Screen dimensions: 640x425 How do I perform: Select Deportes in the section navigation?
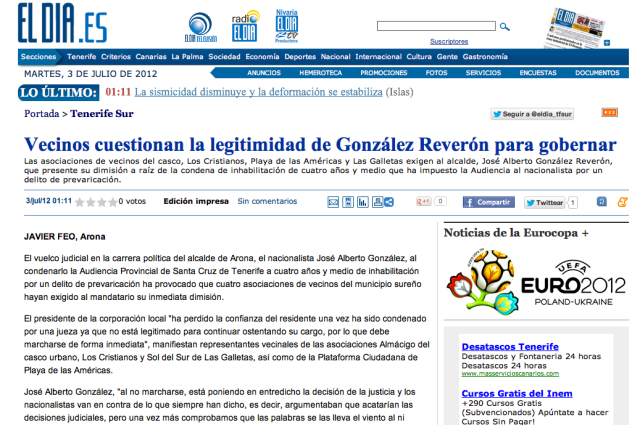tap(299, 57)
